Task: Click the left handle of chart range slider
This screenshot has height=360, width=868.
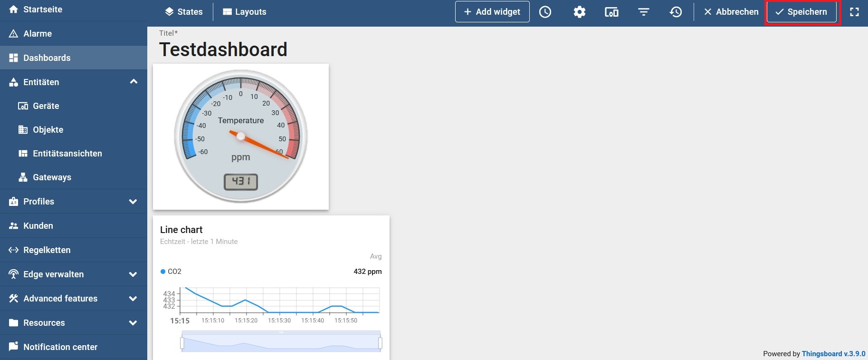Action: tap(182, 343)
